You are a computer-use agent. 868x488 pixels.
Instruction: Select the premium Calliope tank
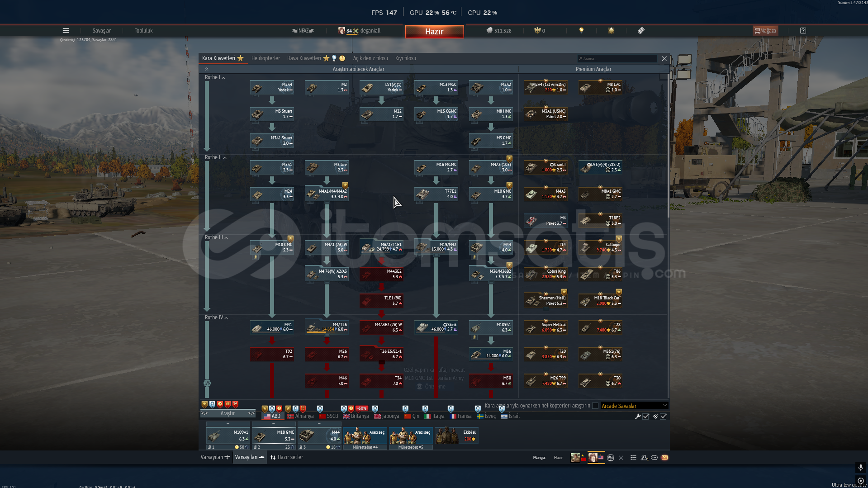(600, 247)
